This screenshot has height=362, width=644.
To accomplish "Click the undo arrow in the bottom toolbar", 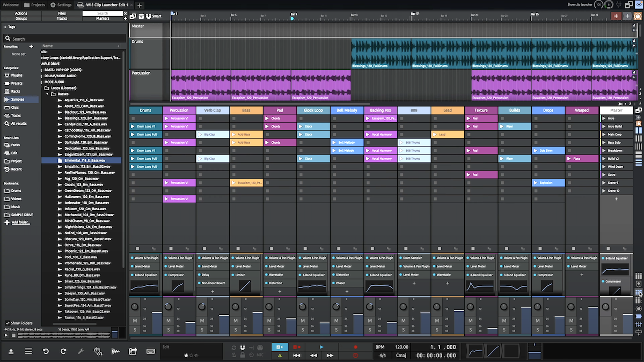I will [46, 351].
